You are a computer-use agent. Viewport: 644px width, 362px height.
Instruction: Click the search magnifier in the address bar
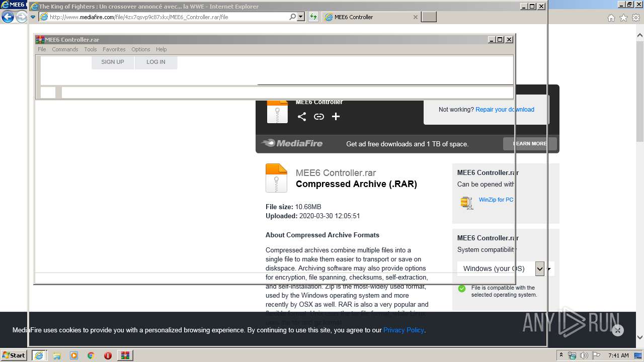coord(292,17)
